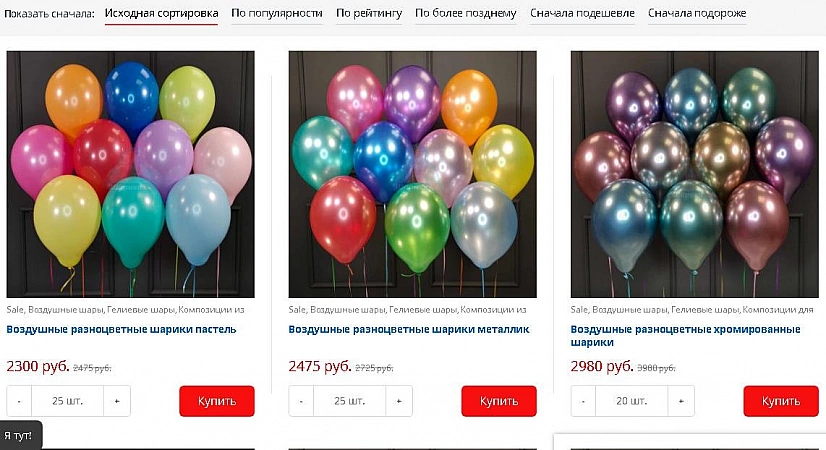Decrease quantity for pastel balloons
The image size is (826, 450).
point(19,401)
